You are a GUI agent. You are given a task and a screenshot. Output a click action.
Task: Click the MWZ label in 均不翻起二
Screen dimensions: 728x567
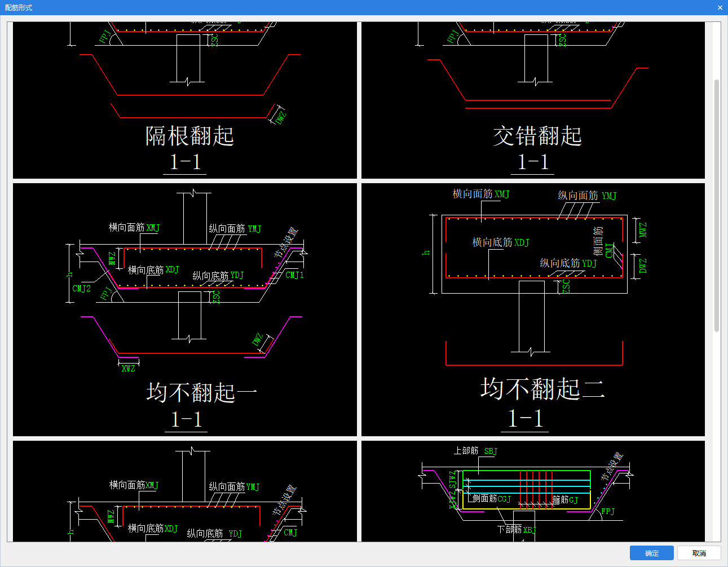[643, 229]
